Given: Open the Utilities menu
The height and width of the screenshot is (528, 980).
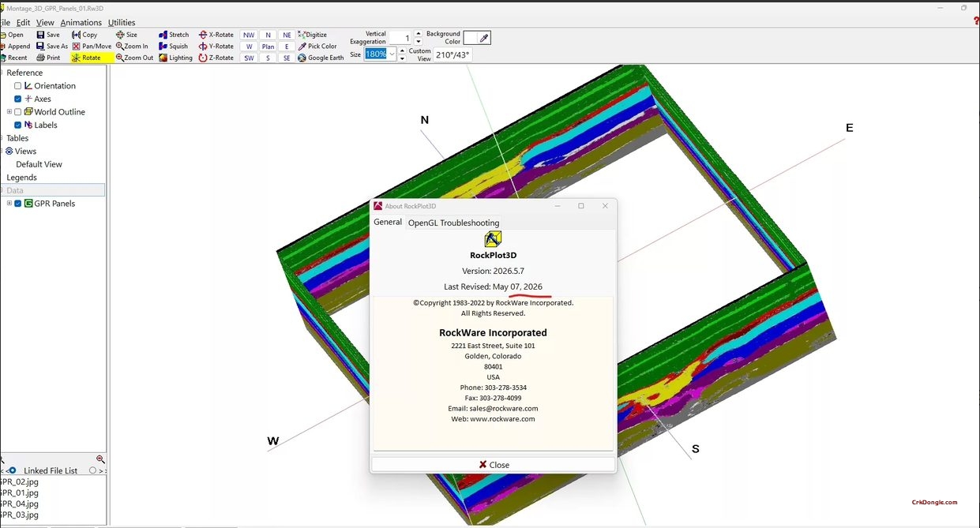Looking at the screenshot, I should 122,23.
